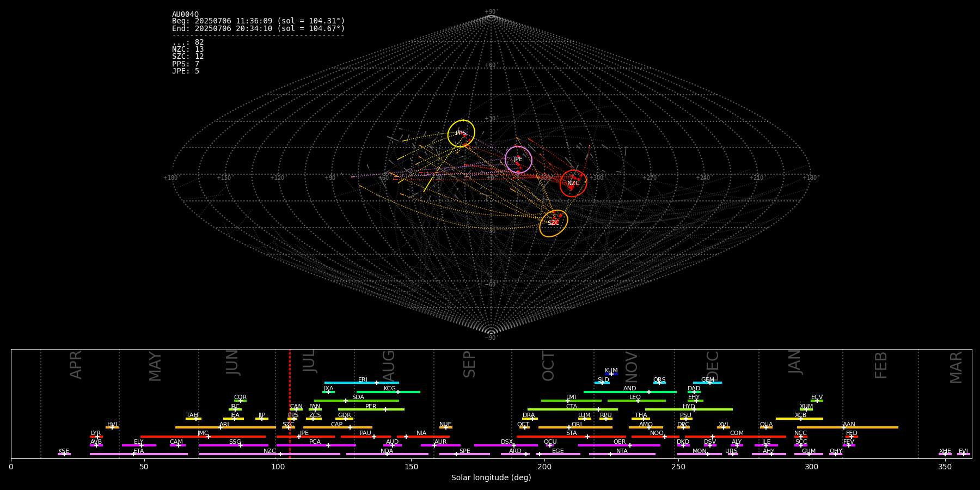Click the yellow PPS radiant circle on sky map
Viewport: 980px width, 490px height.
click(x=461, y=133)
